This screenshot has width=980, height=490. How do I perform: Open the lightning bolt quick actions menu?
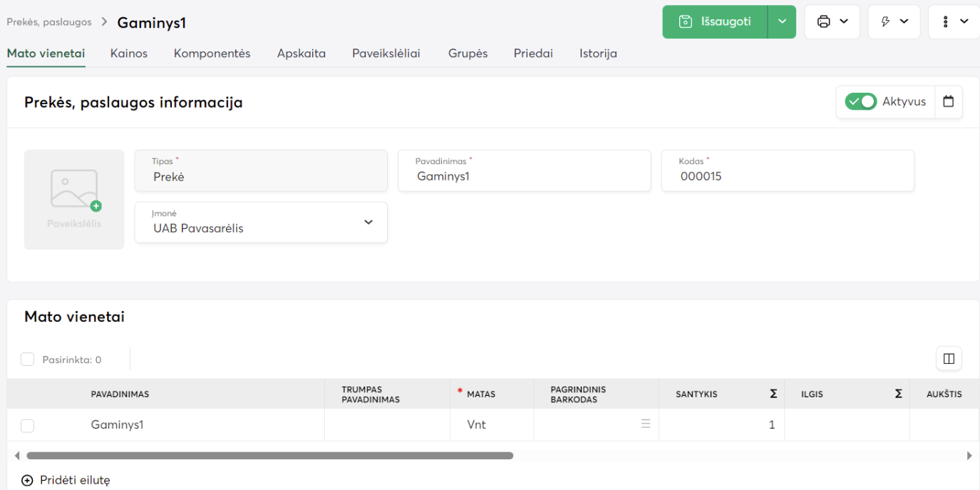coord(886,21)
